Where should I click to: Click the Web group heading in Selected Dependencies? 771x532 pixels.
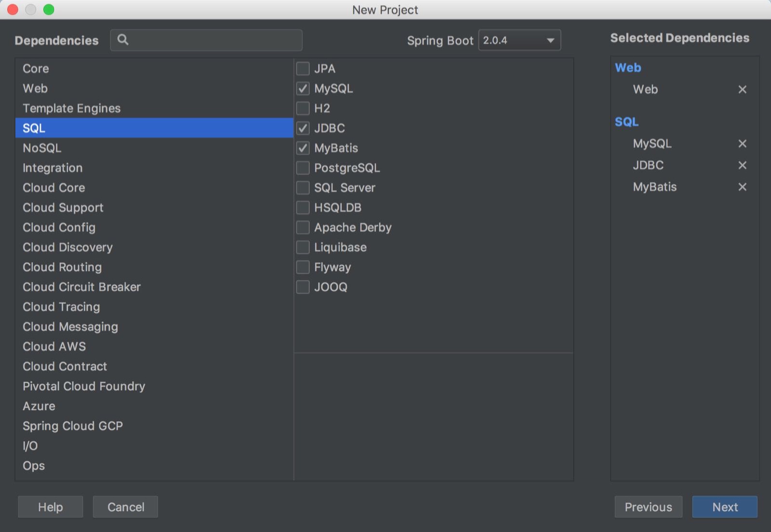(x=628, y=68)
